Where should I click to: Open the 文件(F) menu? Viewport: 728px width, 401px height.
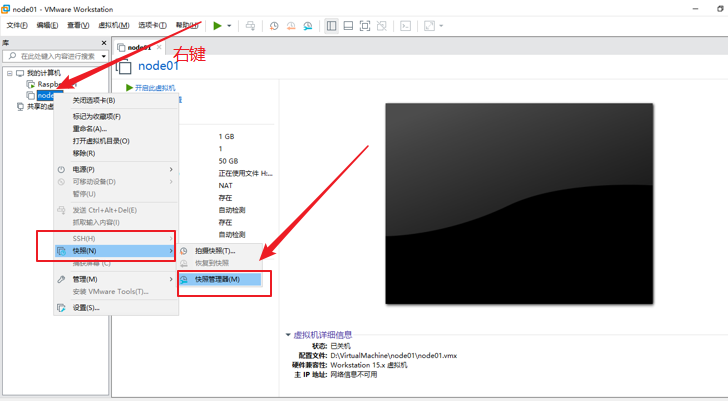pos(17,25)
